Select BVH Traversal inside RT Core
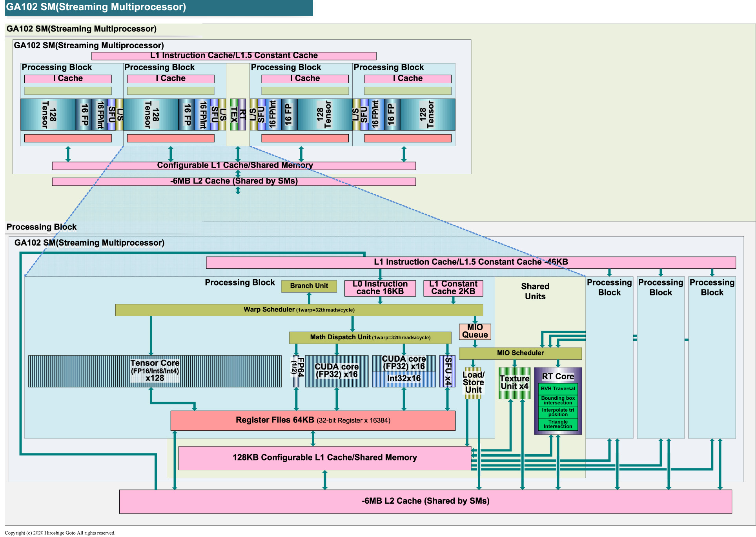This screenshot has height=537, width=756. [557, 389]
